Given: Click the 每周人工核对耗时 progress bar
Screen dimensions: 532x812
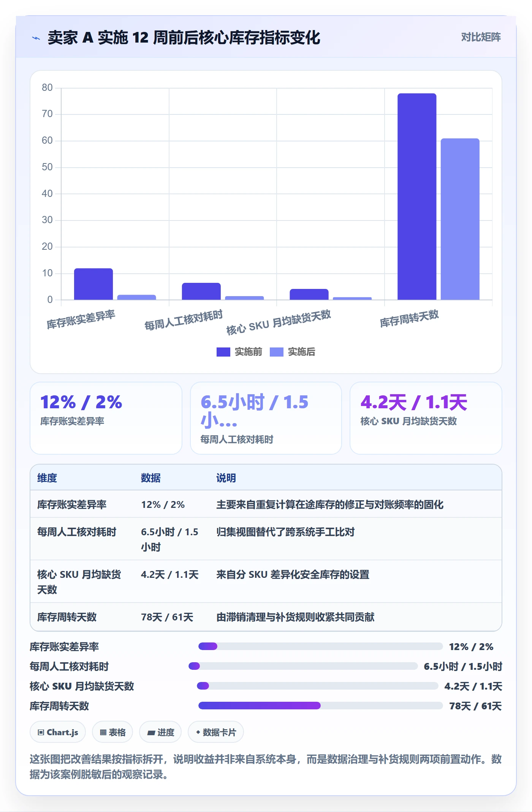Looking at the screenshot, I should pyautogui.click(x=303, y=666).
